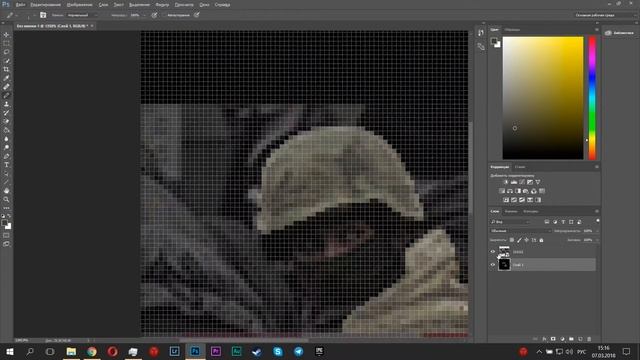640x360 pixels.
Task: Select the Pen tool
Action: 6,156
